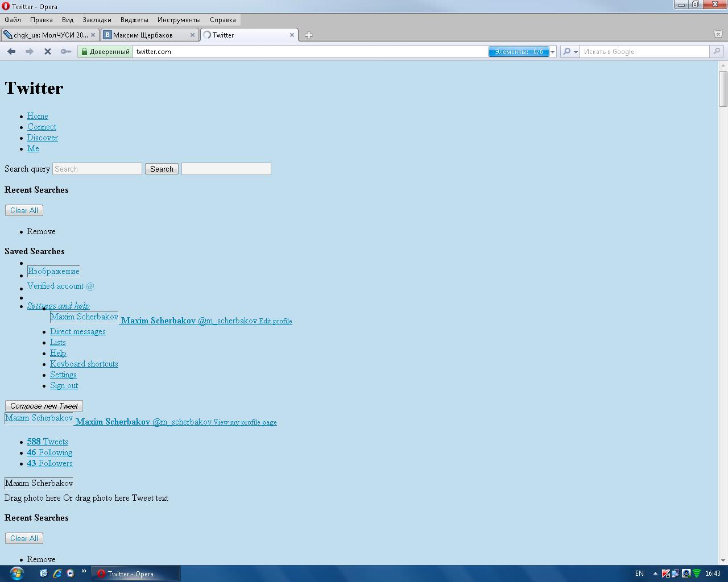Expand the address bar history dropdown
This screenshot has width=728, height=582.
click(x=552, y=52)
